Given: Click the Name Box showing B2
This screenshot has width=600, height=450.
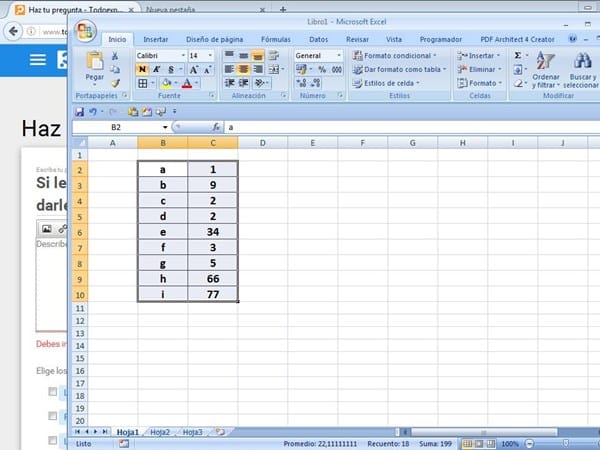Looking at the screenshot, I should click(x=116, y=127).
